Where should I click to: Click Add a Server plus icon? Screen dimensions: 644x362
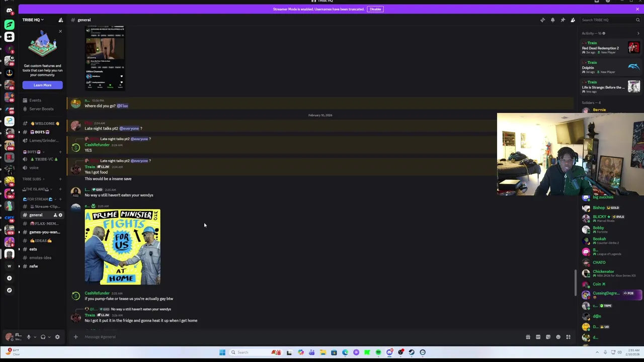(x=9, y=278)
